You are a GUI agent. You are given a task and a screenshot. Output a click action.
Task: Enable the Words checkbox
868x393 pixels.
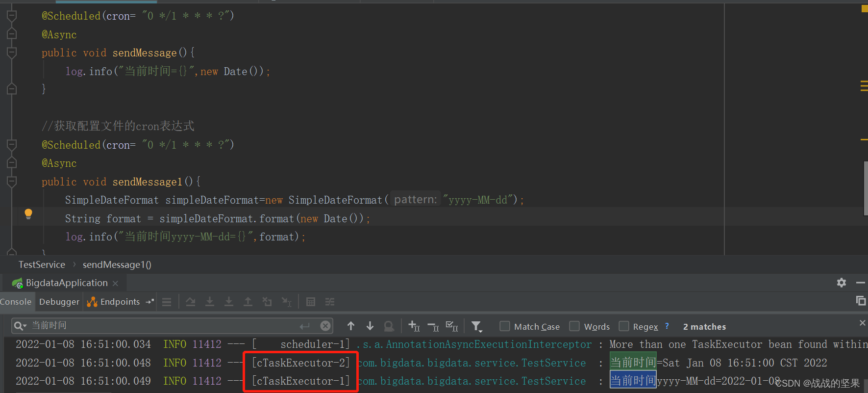coord(574,326)
